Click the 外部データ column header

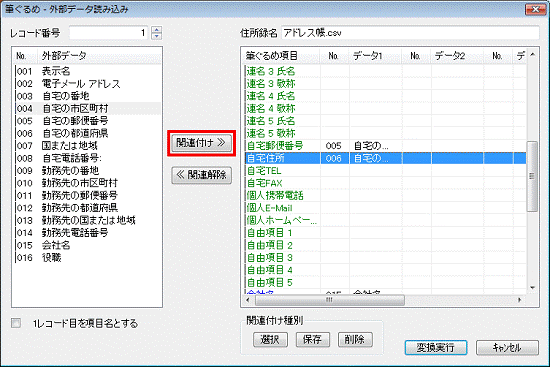pos(99,55)
